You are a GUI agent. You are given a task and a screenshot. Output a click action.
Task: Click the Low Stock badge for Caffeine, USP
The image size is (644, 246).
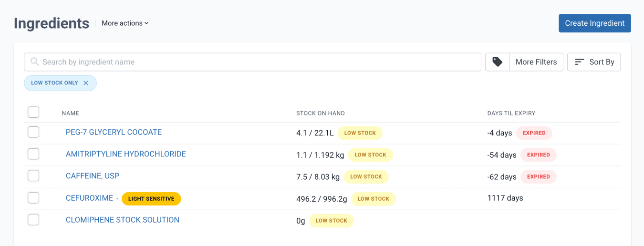(366, 177)
